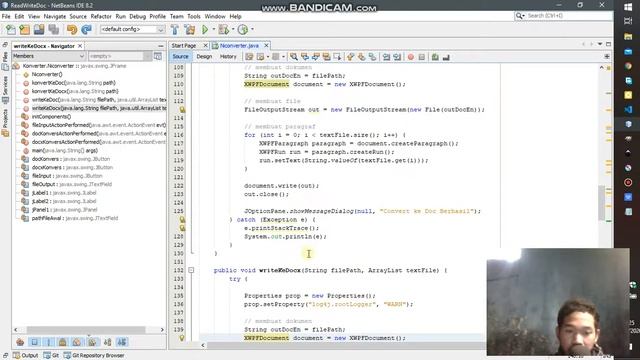The width and height of the screenshot is (640, 360).
Task: Open the Refactor menu
Action: pyautogui.click(x=101, y=16)
